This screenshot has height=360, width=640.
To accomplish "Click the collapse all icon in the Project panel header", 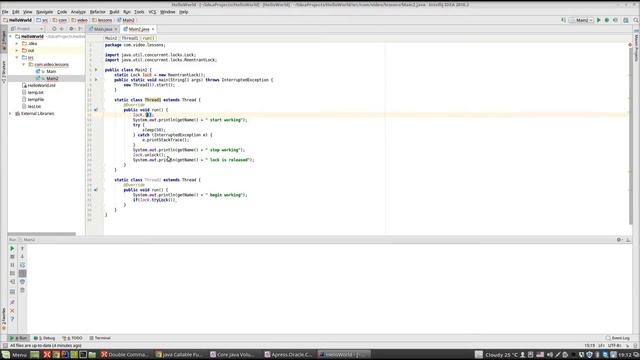I will tap(62, 29).
